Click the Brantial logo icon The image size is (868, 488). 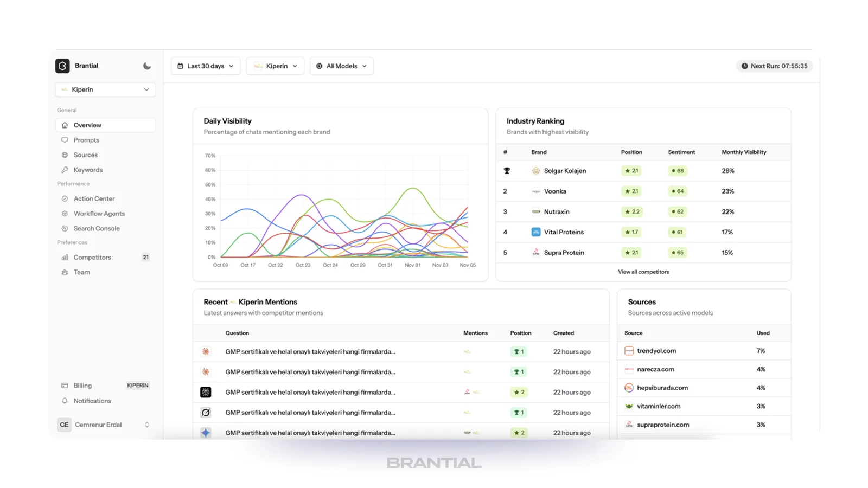(x=62, y=66)
